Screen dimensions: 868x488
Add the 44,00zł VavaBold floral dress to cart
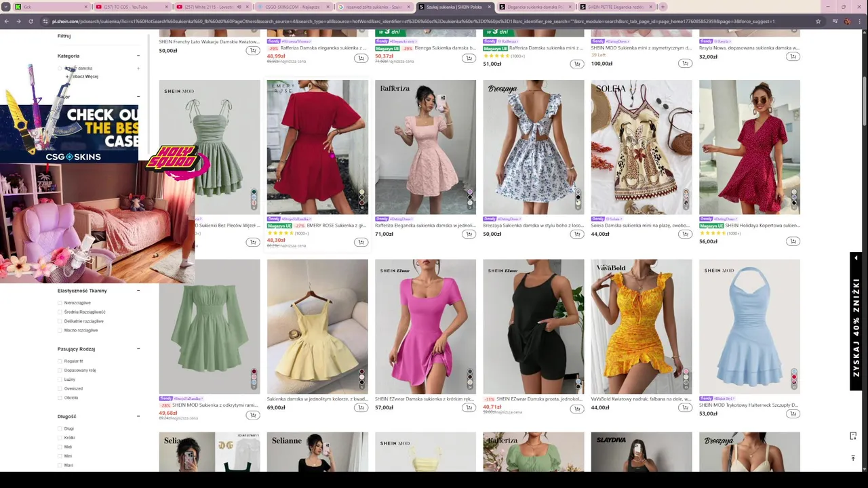click(685, 408)
